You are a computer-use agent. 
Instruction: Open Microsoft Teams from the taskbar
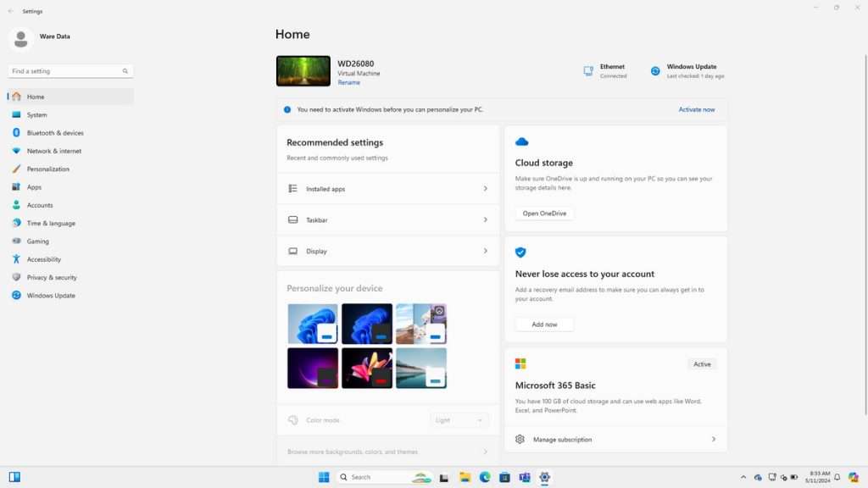pos(524,477)
